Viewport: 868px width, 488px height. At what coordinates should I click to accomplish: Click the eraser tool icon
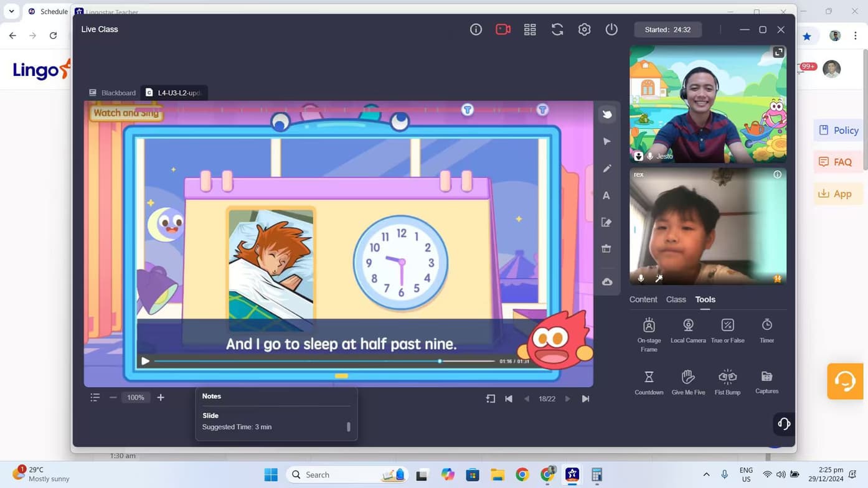point(606,222)
